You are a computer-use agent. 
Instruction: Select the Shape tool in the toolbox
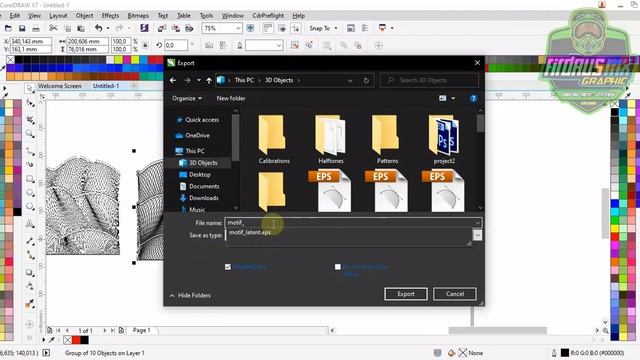30,103
